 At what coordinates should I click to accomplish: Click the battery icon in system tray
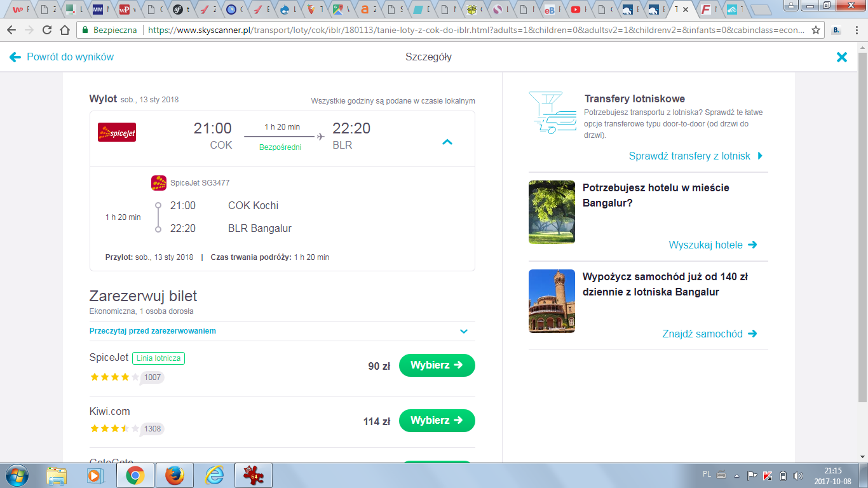[x=783, y=475]
